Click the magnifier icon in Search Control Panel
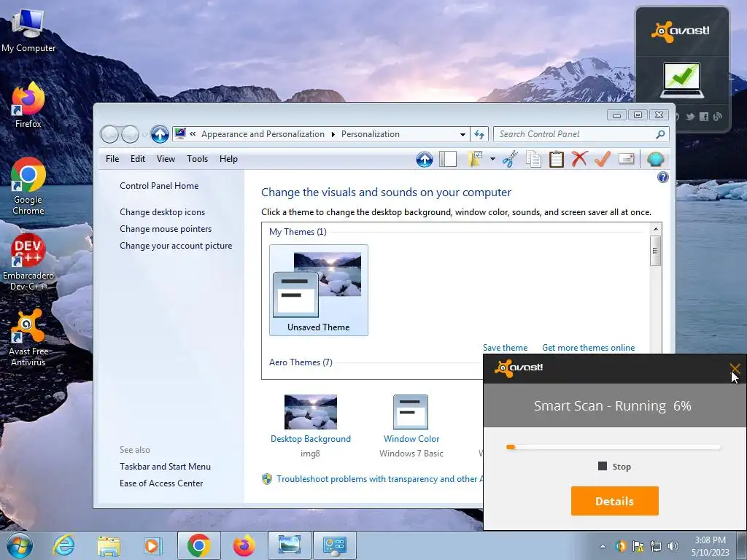This screenshot has width=747, height=560. pyautogui.click(x=660, y=134)
